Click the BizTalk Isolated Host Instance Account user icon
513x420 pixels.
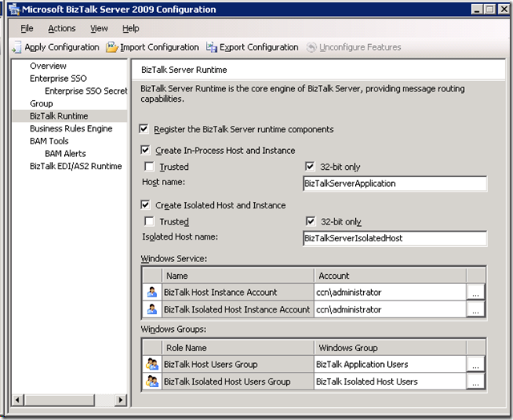(152, 309)
